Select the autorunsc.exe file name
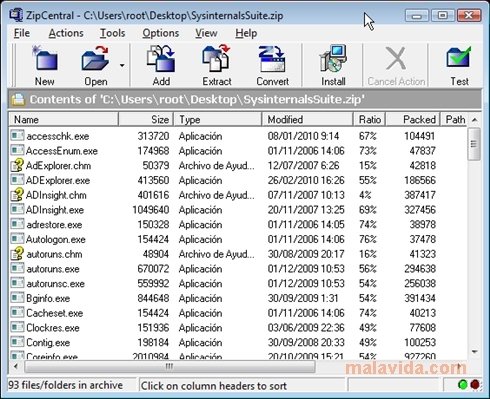Screen dimensions: 490x399 [x=56, y=283]
